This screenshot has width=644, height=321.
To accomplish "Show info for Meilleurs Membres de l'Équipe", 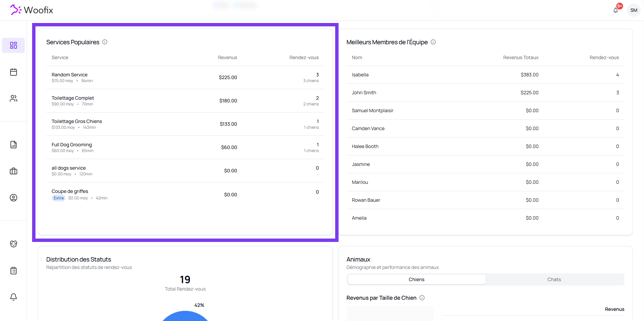I will (x=433, y=42).
